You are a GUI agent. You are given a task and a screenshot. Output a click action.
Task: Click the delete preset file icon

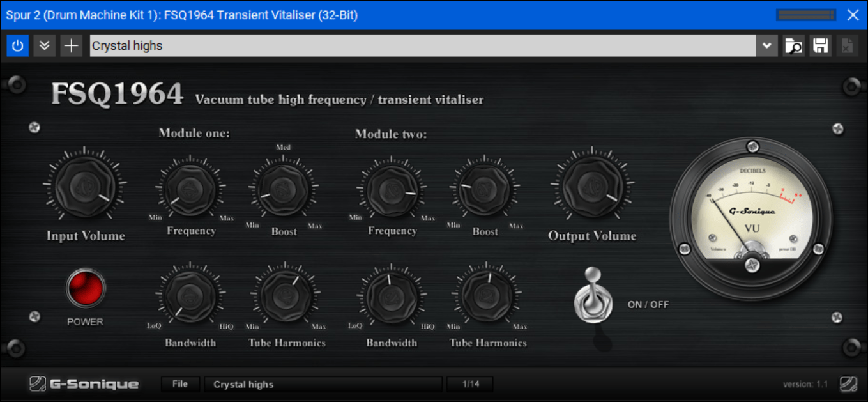847,46
